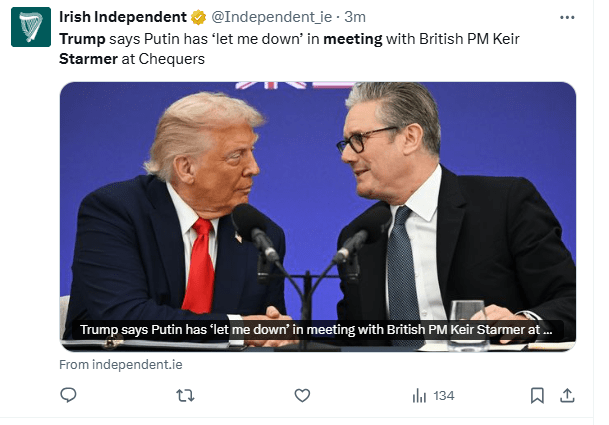
Task: Click the 134 view count number
Action: pos(444,396)
